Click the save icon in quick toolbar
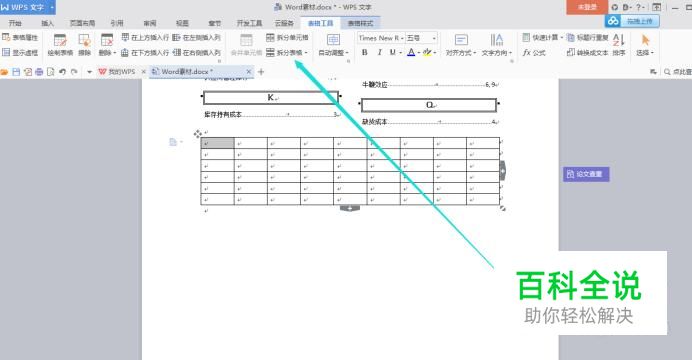The width and height of the screenshot is (692, 360). pyautogui.click(x=16, y=71)
